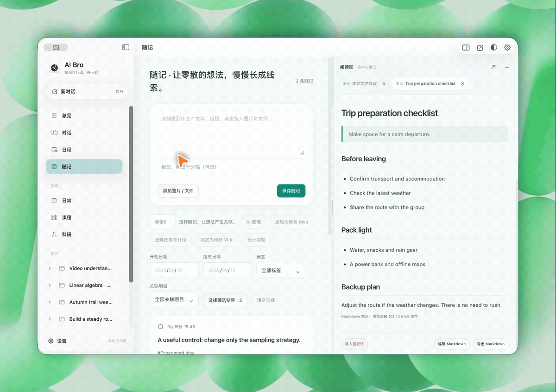The height and width of the screenshot is (392, 556).
Task: Click the AI 整理 button
Action: coord(253,222)
